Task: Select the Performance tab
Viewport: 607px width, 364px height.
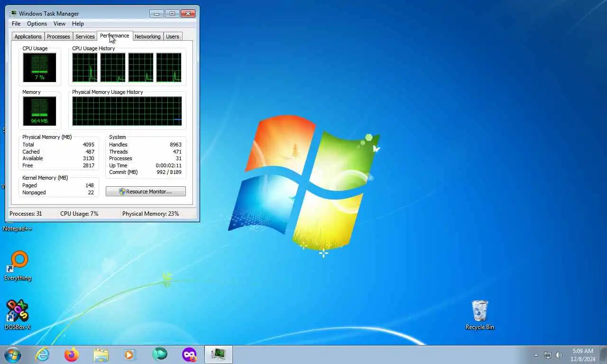Action: click(x=114, y=36)
